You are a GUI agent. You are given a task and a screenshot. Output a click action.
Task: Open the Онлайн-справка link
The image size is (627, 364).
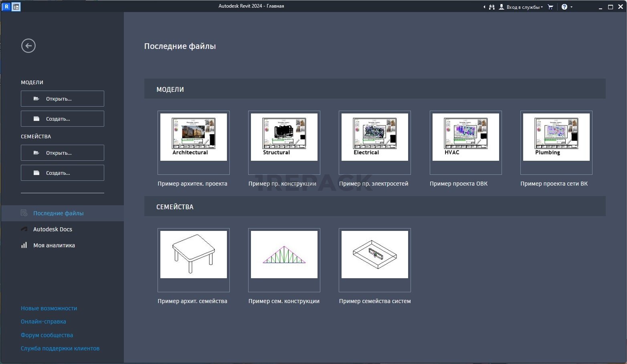click(x=43, y=322)
